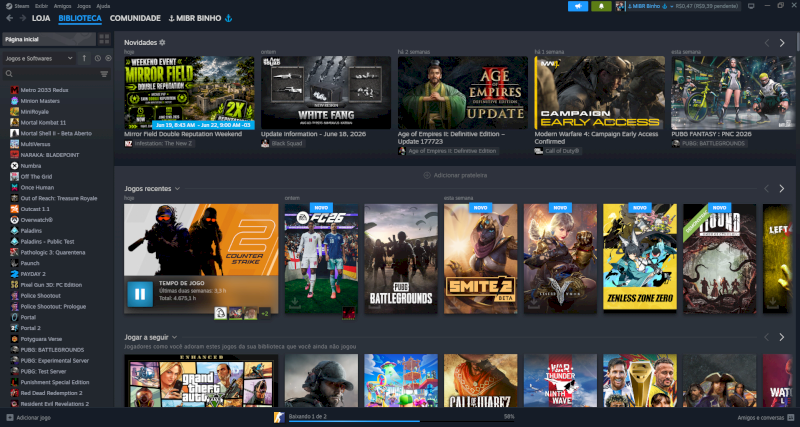800x427 pixels.
Task: Select the Numbra game icon
Action: click(14, 166)
